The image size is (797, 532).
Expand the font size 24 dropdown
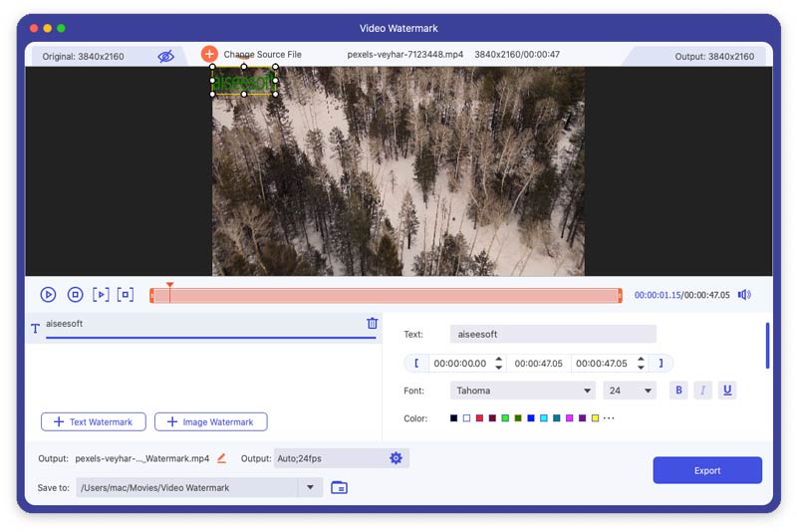tap(629, 391)
